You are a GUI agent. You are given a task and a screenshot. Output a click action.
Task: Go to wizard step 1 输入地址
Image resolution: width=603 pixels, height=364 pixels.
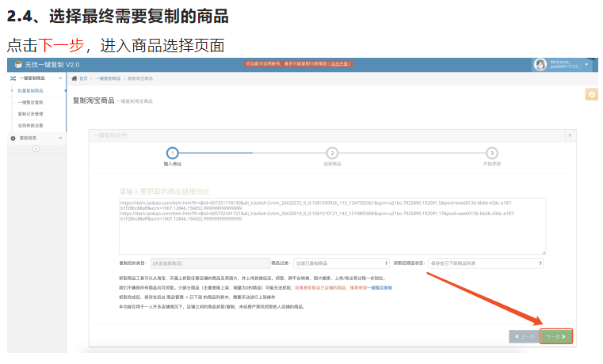pos(172,154)
